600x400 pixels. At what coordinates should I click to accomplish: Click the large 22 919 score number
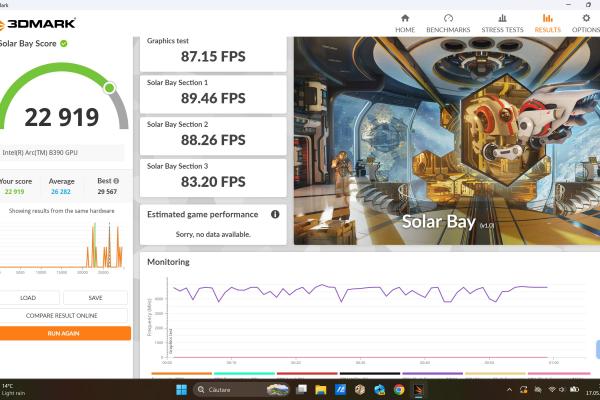[62, 117]
